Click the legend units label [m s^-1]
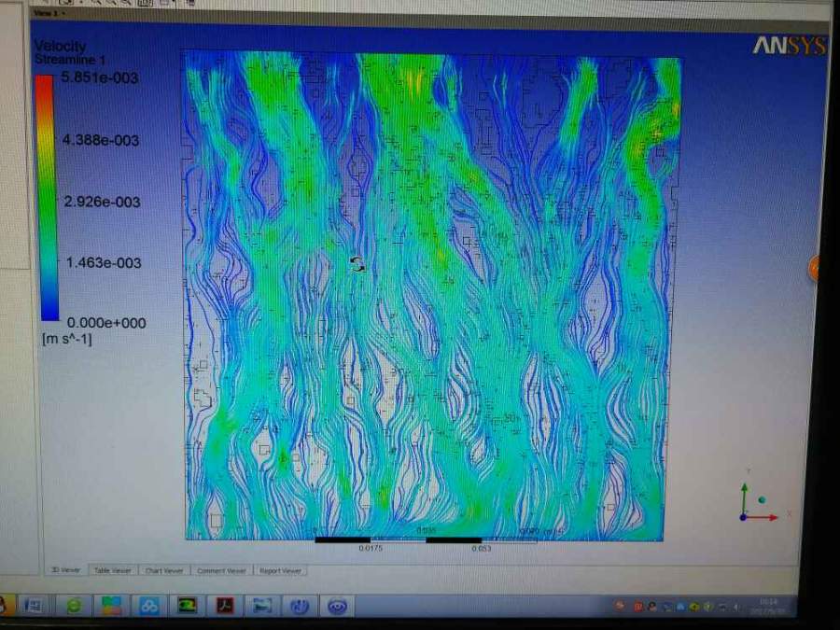This screenshot has width=840, height=630. (x=67, y=339)
